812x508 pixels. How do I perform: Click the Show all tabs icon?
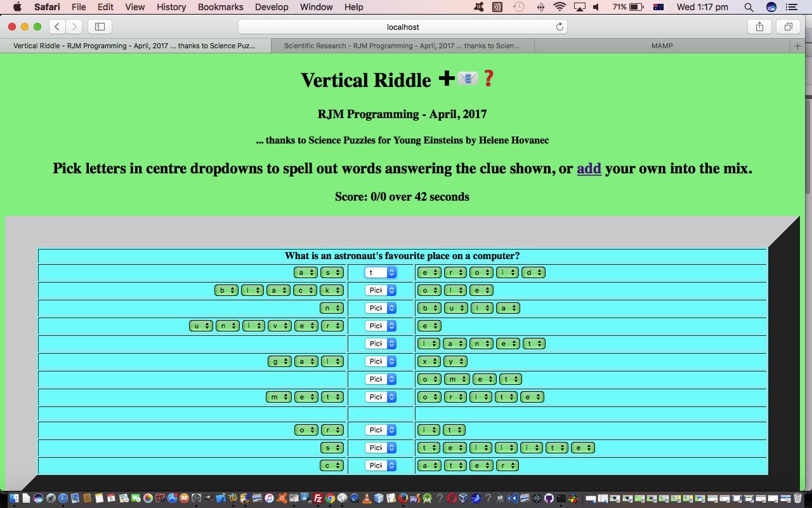click(789, 27)
